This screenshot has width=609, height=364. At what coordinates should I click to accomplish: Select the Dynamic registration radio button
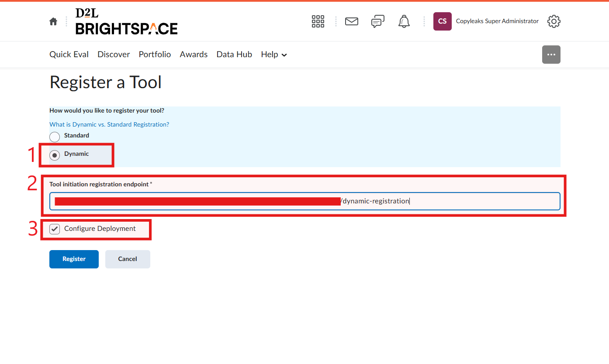(55, 155)
